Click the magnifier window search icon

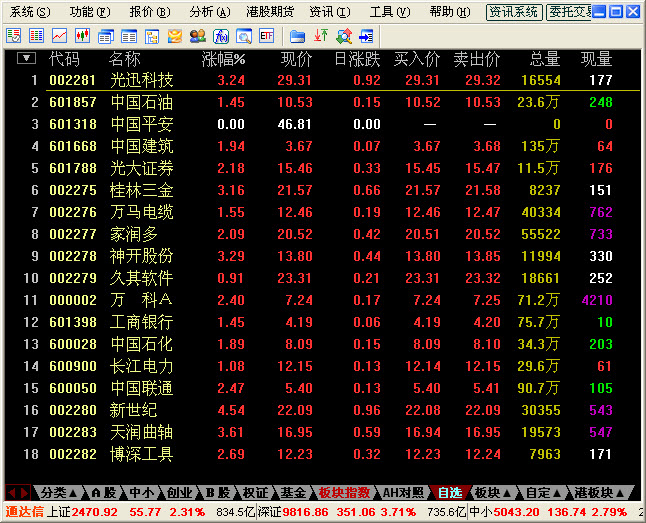(x=244, y=36)
